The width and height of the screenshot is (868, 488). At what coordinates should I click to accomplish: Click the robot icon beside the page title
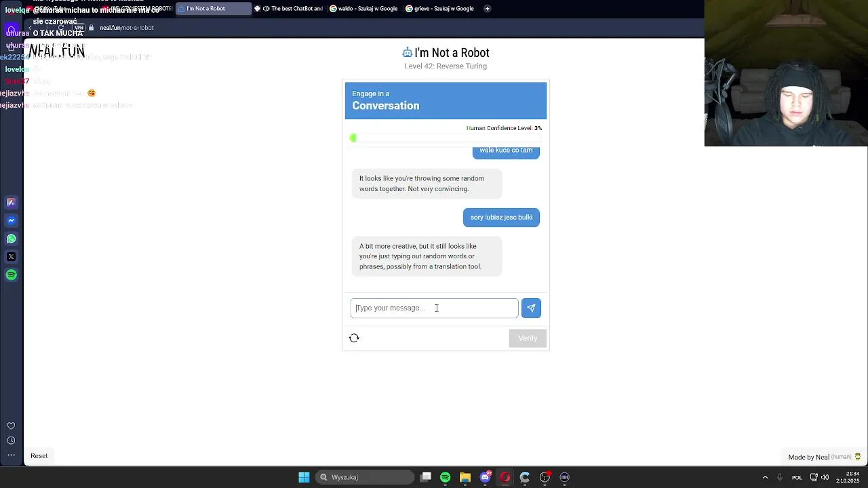(407, 53)
